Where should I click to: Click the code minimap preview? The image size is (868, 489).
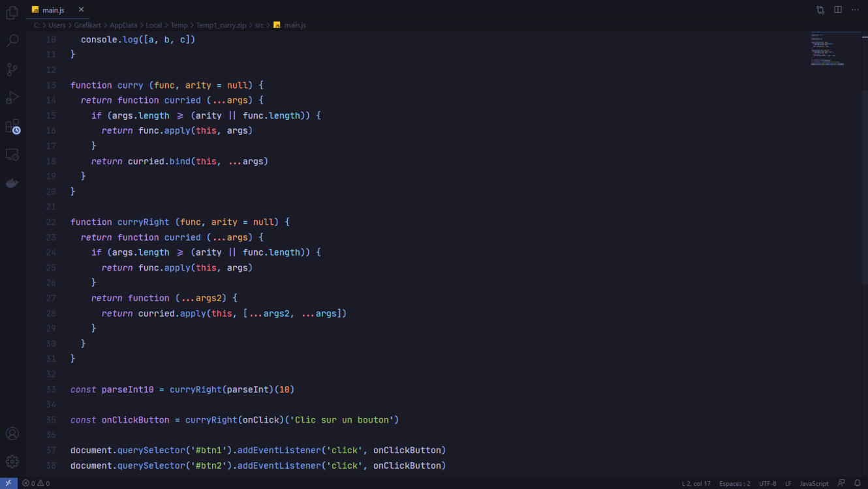(828, 49)
